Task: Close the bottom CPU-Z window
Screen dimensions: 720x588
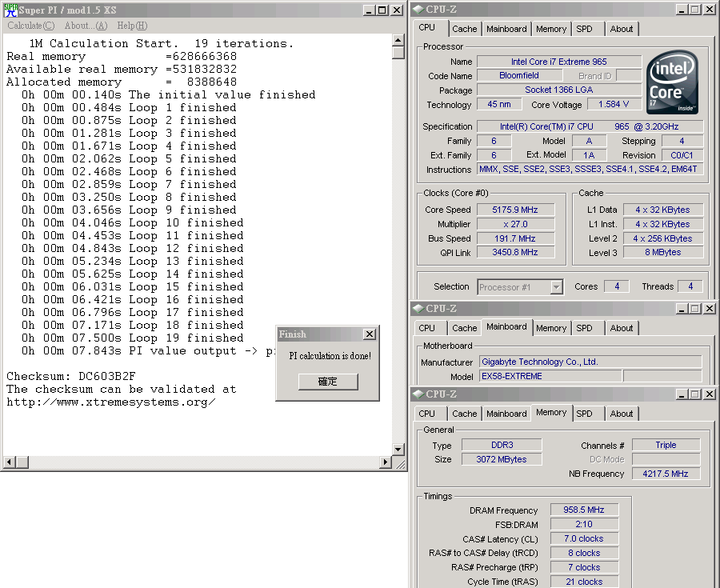Action: tap(710, 394)
